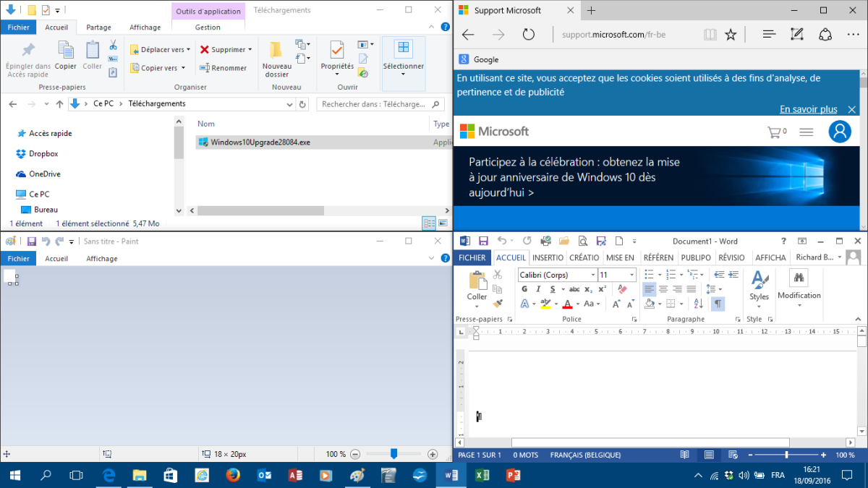
Task: Click the Firefox icon in taskbar
Action: (232, 475)
